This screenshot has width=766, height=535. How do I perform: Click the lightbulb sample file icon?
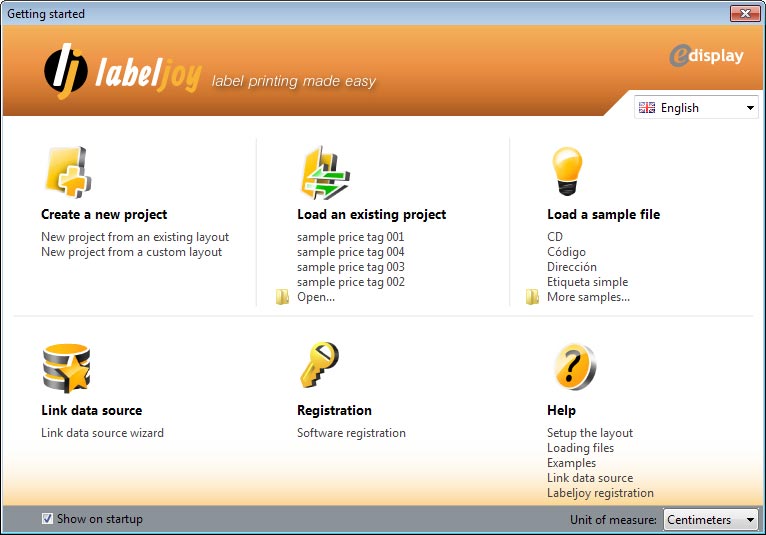(x=567, y=171)
